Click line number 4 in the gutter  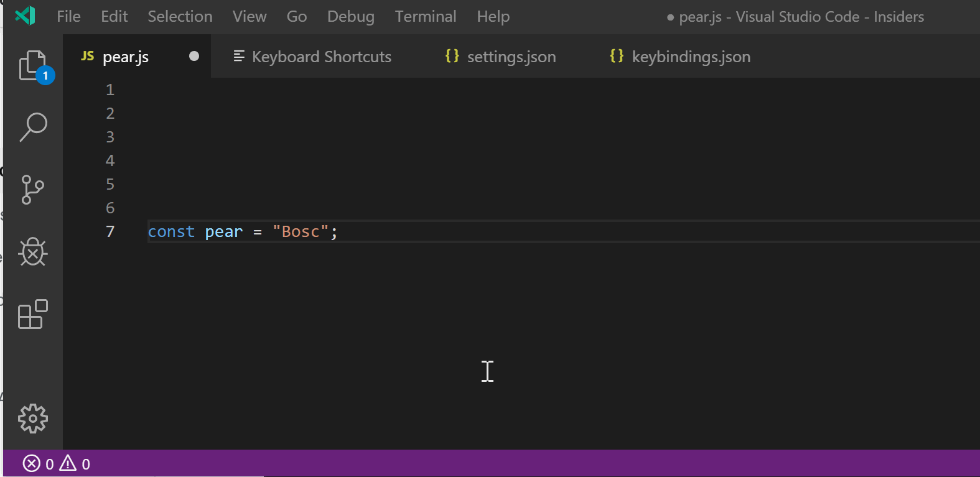click(x=110, y=160)
